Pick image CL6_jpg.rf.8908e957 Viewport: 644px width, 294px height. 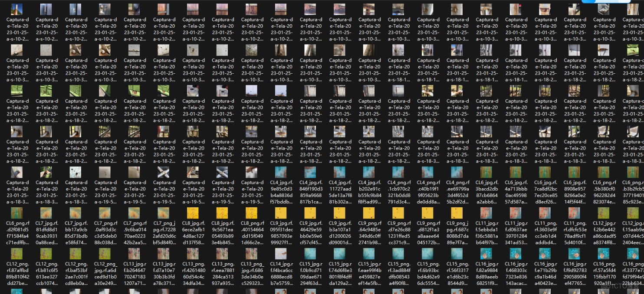[x=575, y=173]
